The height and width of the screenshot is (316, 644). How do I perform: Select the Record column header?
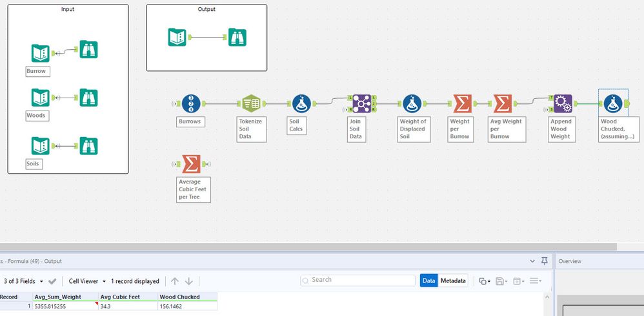tap(16, 297)
